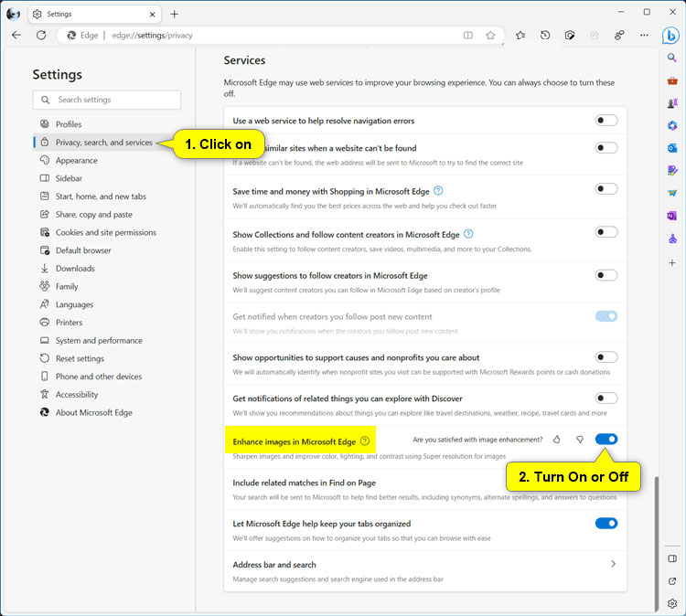Open Profiles settings section
This screenshot has width=686, height=616.
tap(108, 124)
